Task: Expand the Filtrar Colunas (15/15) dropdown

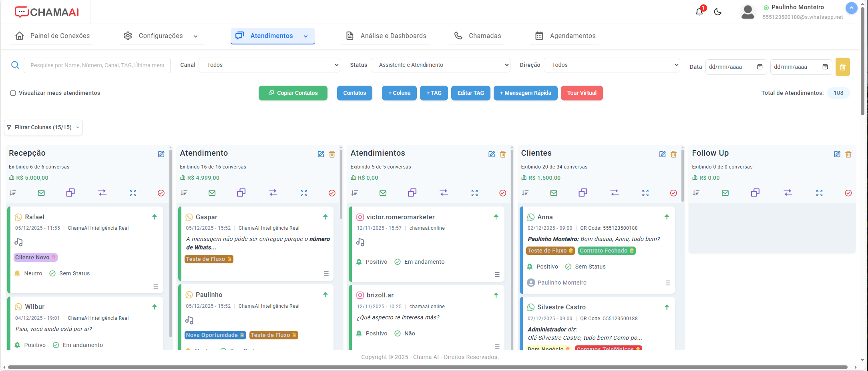Action: [43, 127]
